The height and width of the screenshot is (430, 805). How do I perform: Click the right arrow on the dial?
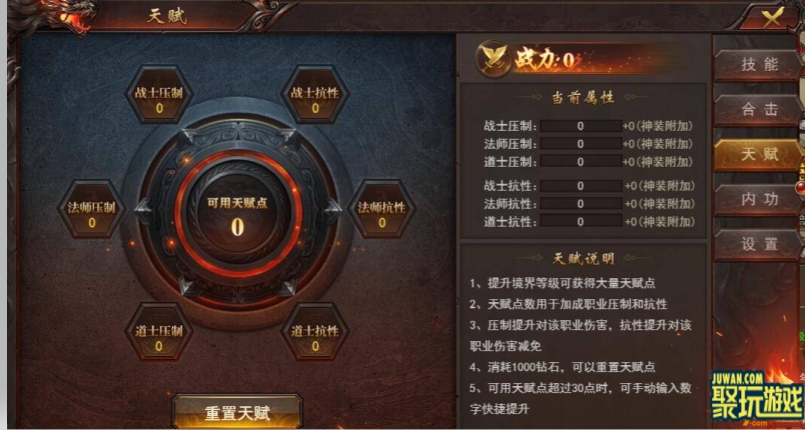click(x=333, y=210)
